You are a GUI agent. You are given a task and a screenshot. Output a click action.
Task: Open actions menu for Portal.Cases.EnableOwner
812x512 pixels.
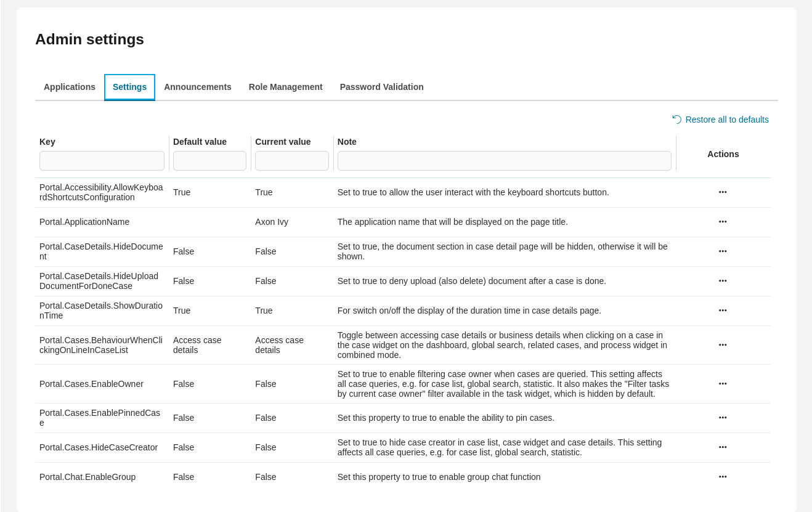[722, 383]
